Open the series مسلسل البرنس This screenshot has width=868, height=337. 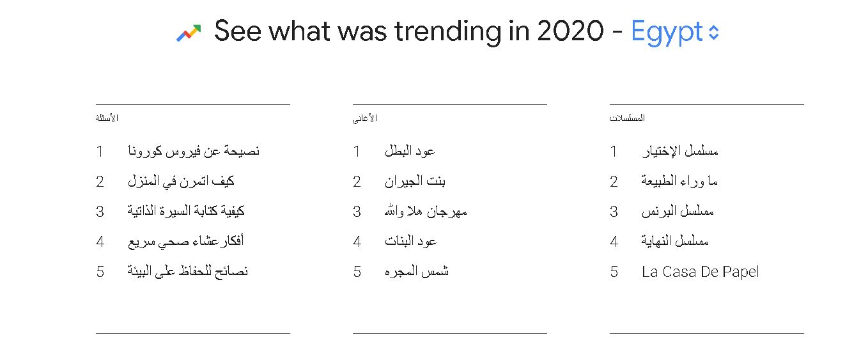pos(678,211)
